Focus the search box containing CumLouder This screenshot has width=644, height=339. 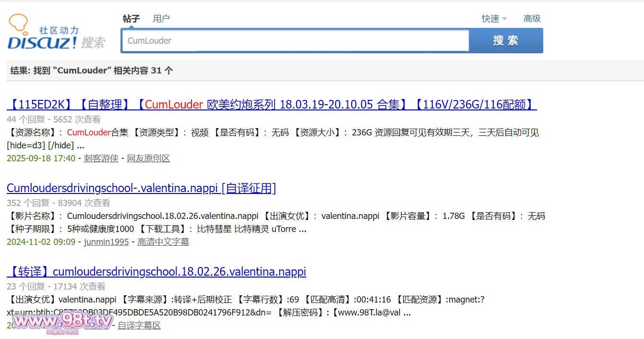pyautogui.click(x=295, y=41)
